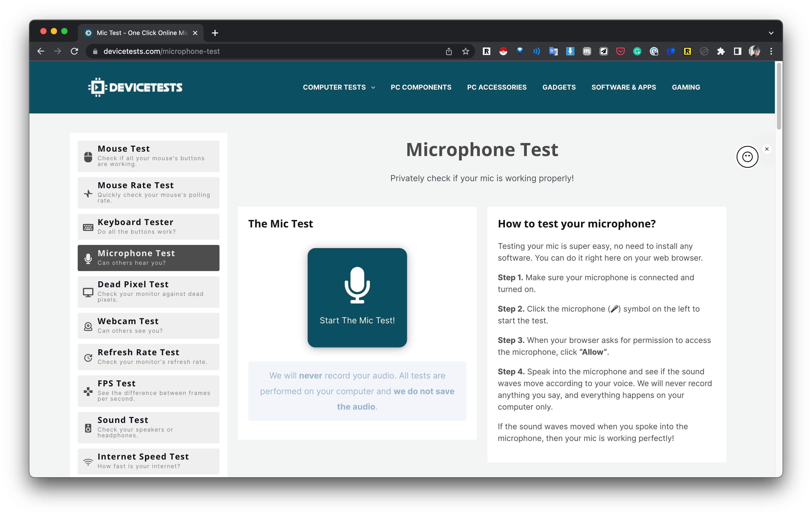The image size is (812, 516).
Task: Open the Webcam Test sidebar link
Action: click(148, 326)
